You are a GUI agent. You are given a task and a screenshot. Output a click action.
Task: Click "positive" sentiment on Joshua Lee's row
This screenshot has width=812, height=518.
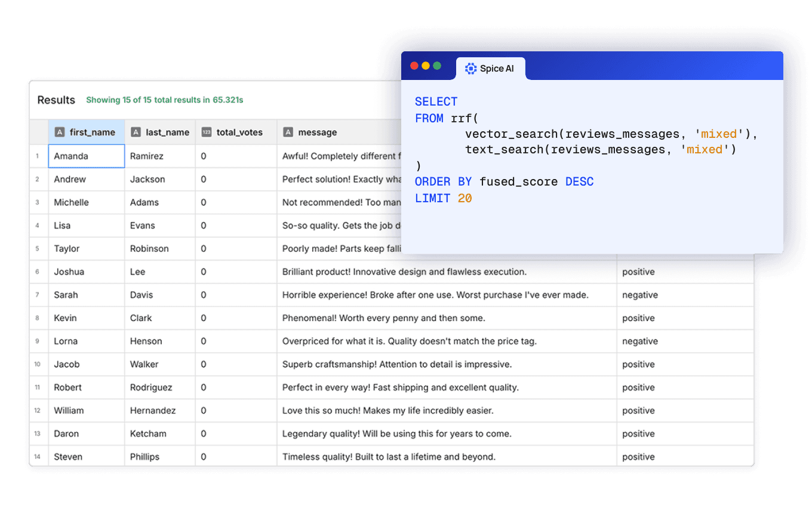638,272
